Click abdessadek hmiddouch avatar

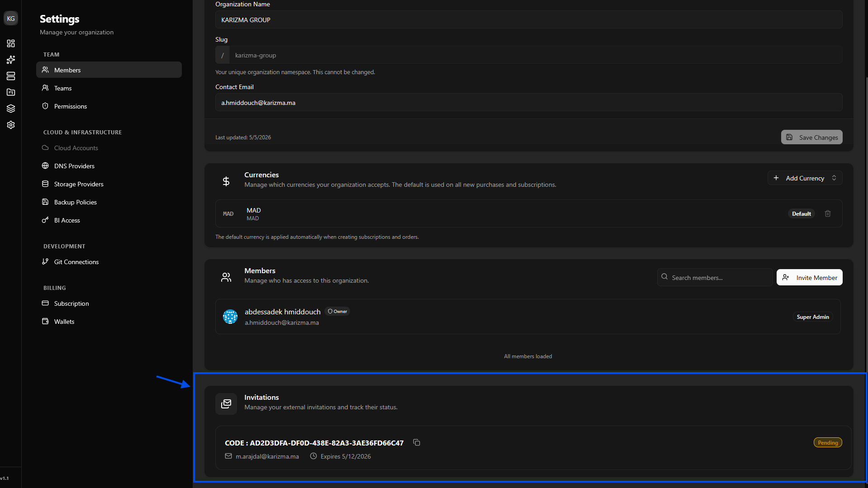click(x=230, y=317)
